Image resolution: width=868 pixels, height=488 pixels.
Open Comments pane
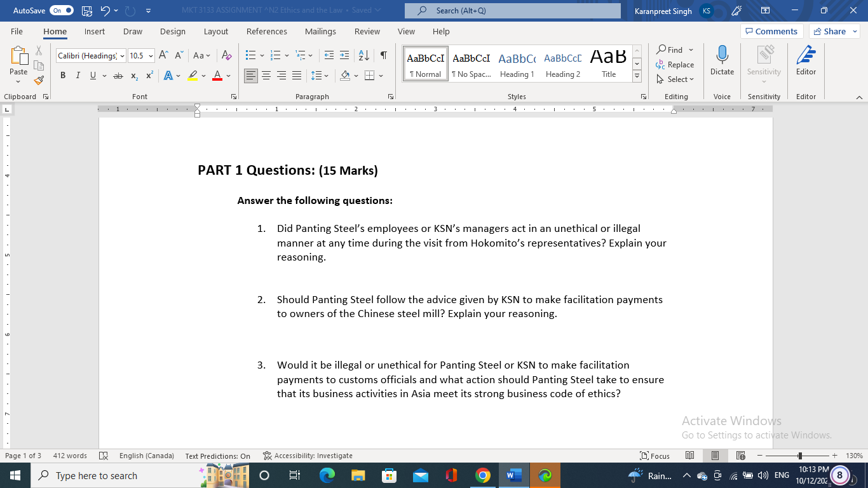point(771,31)
